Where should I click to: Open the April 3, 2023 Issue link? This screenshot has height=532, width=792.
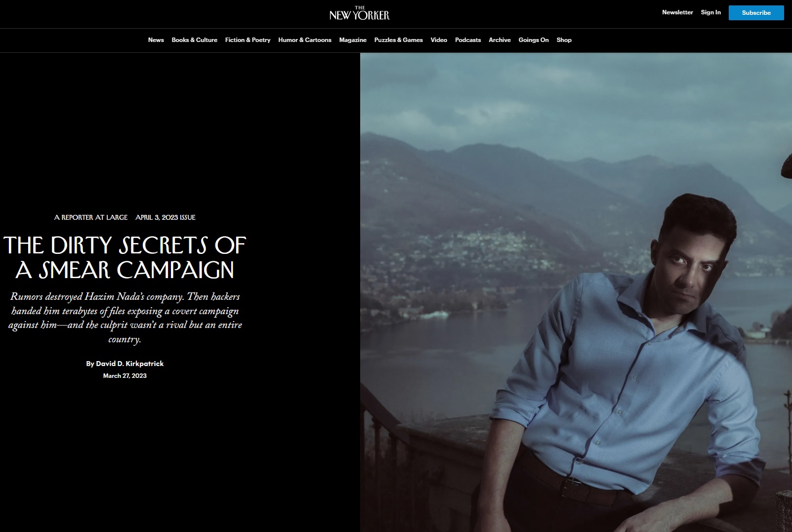[166, 217]
